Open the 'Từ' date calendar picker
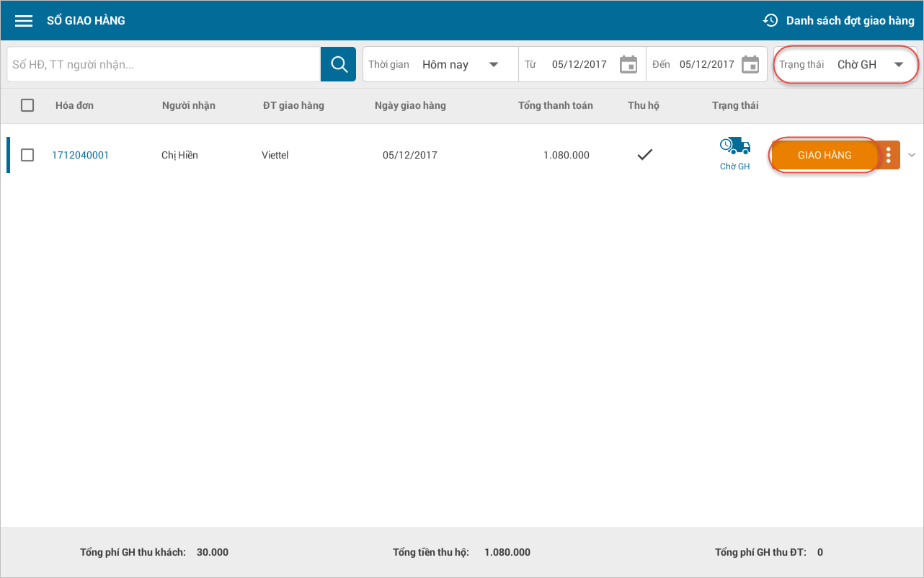Screen dimensions: 924x578 628,64
